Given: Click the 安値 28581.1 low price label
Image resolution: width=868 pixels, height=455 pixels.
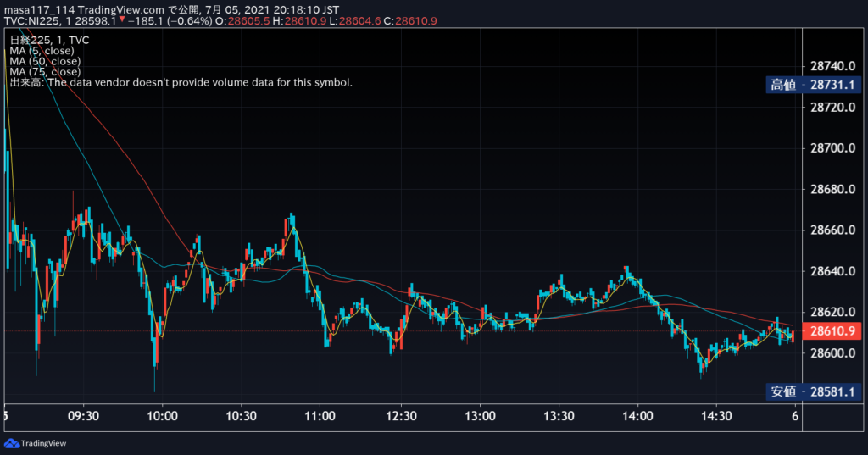Looking at the screenshot, I should coord(813,392).
